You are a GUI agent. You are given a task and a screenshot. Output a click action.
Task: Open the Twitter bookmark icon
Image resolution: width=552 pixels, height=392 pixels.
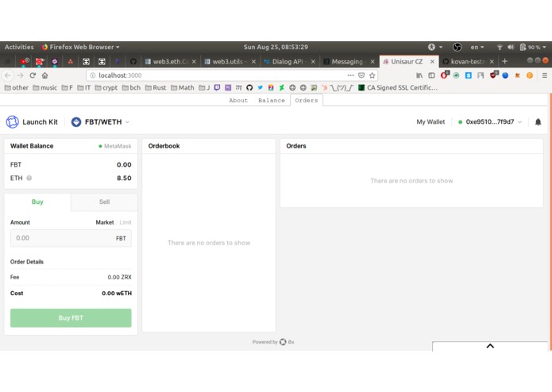tap(261, 87)
